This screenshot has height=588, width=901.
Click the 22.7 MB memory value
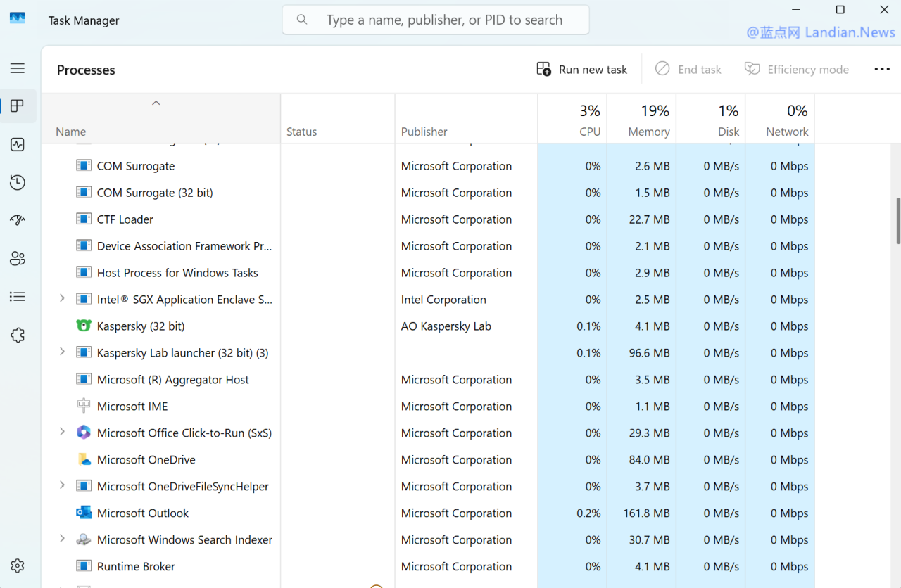tap(650, 219)
